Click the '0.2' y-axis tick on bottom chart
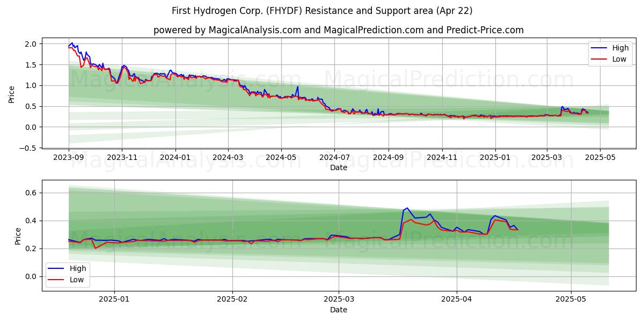The image size is (644, 322). coord(31,248)
